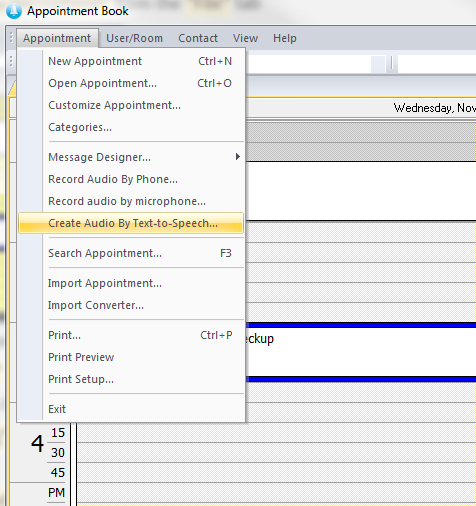Choose Print... from Appointment menu
This screenshot has height=506, width=476.
tap(131, 335)
